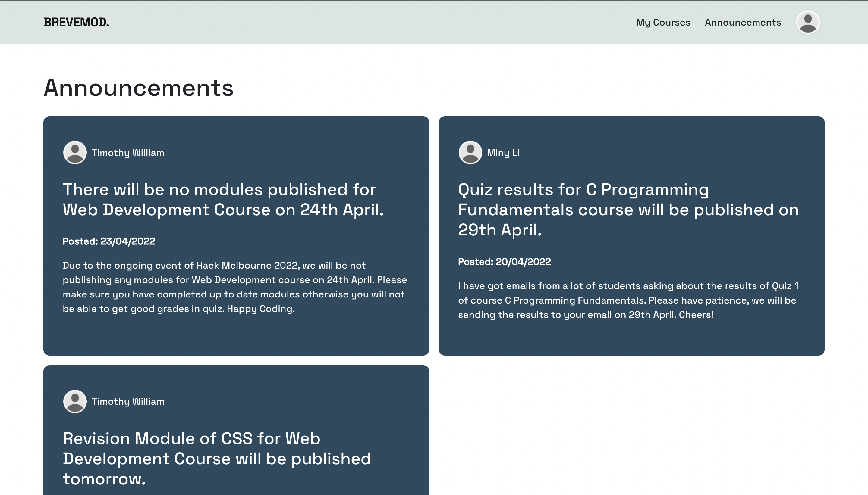The height and width of the screenshot is (495, 868).
Task: Click avatar on Web Development modules announcement
Action: point(75,153)
